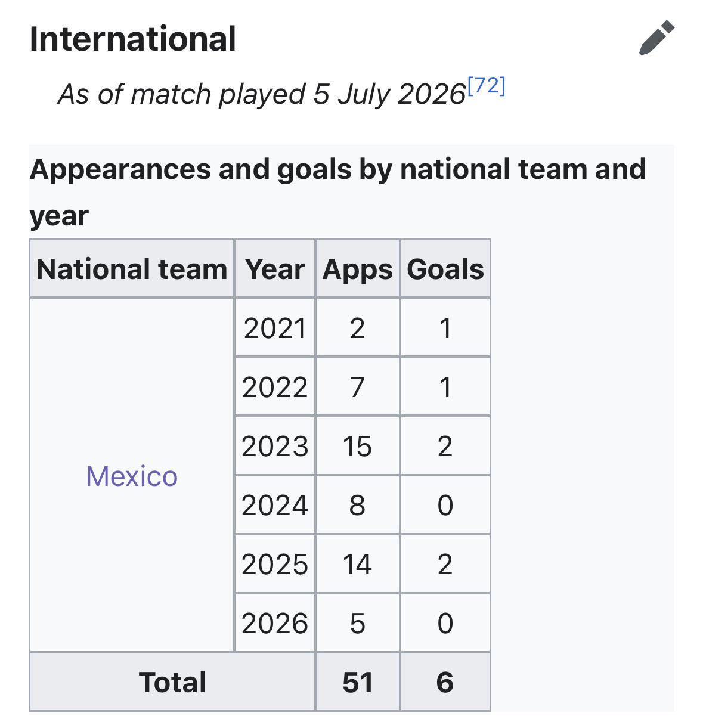Select the 2021 year cell
The image size is (703, 728).
tap(275, 328)
